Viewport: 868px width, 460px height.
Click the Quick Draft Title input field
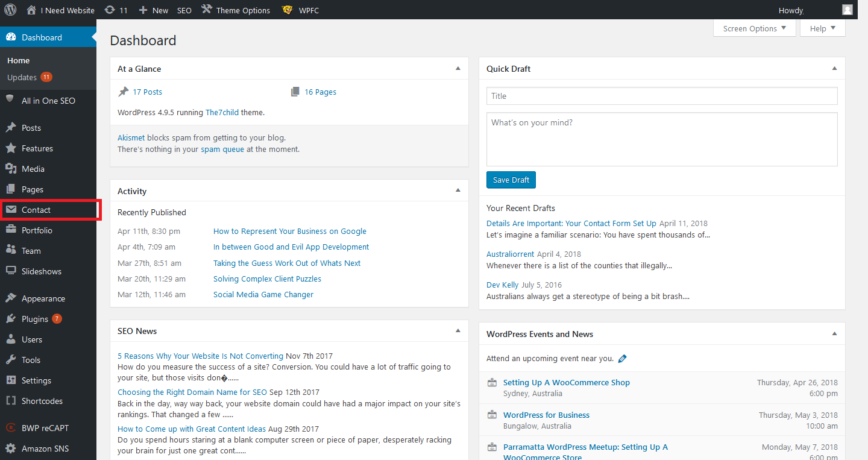click(661, 96)
